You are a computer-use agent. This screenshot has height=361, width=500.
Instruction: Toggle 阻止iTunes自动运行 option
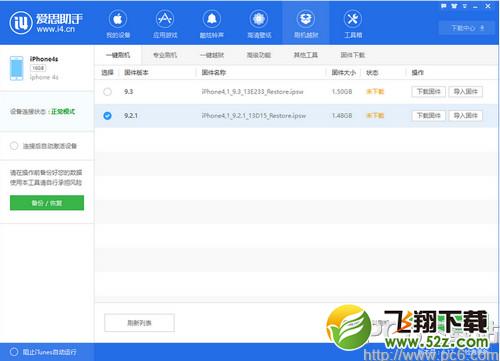pyautogui.click(x=14, y=352)
